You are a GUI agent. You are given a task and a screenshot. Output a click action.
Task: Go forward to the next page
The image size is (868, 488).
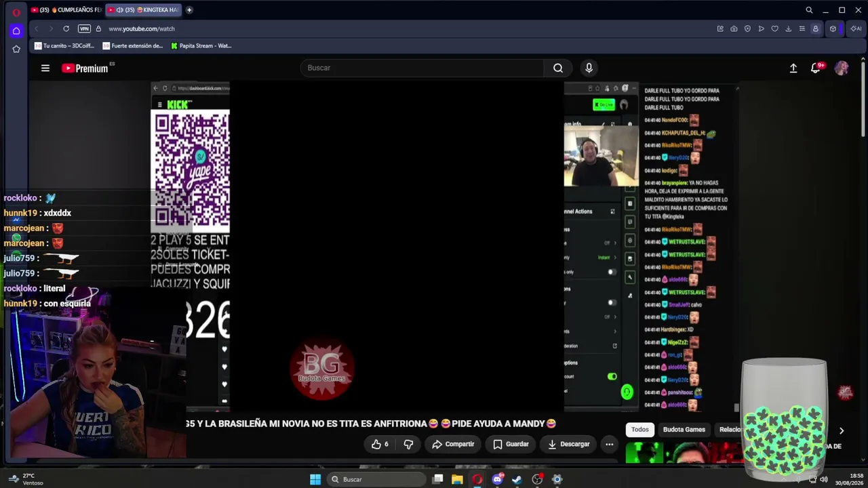[52, 28]
